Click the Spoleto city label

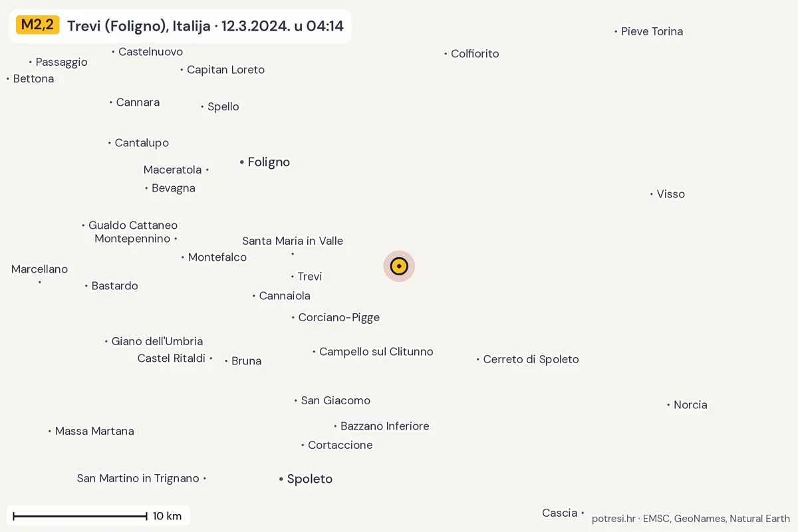(x=309, y=479)
